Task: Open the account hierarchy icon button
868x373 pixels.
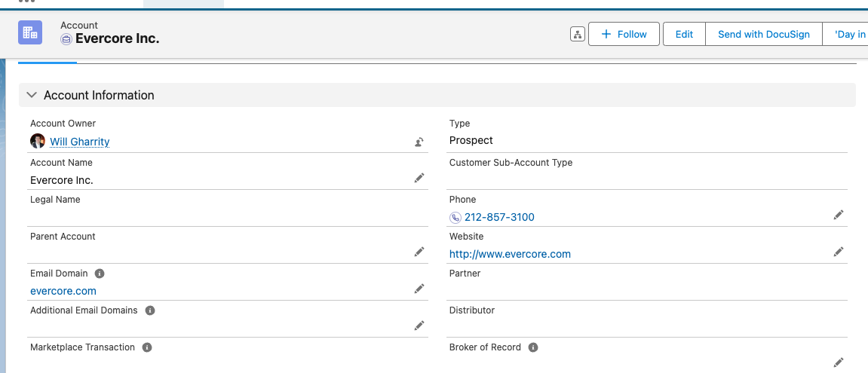Action: point(578,35)
